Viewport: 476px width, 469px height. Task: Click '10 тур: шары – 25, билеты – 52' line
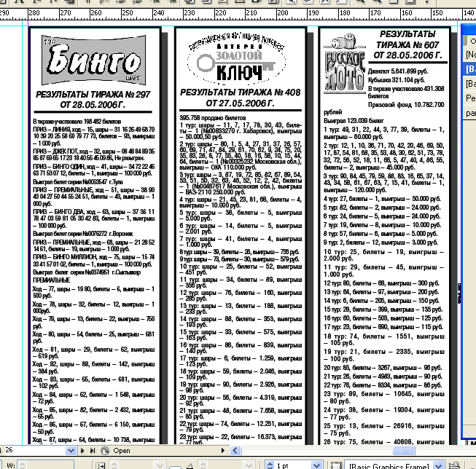click(241, 267)
